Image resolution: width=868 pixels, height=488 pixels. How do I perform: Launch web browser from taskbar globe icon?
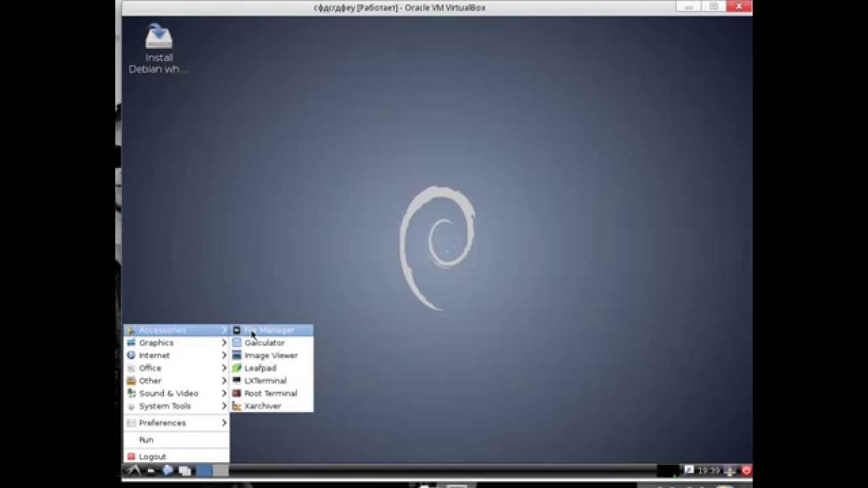click(167, 470)
